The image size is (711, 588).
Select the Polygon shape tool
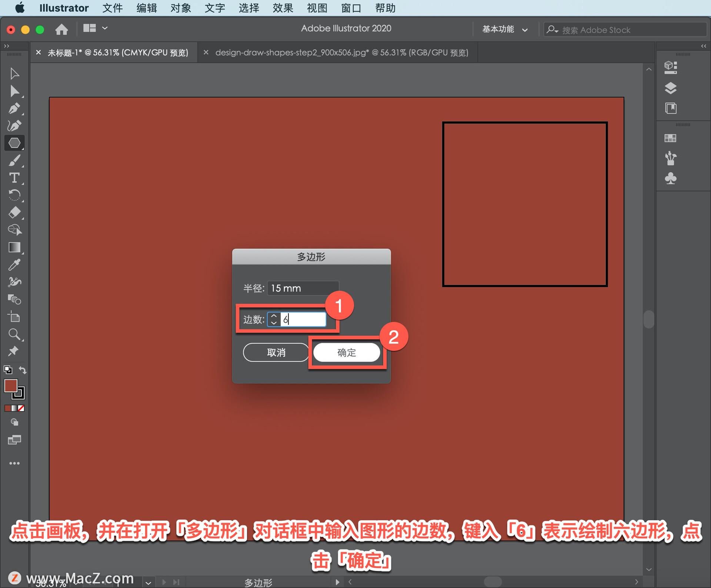pyautogui.click(x=14, y=143)
